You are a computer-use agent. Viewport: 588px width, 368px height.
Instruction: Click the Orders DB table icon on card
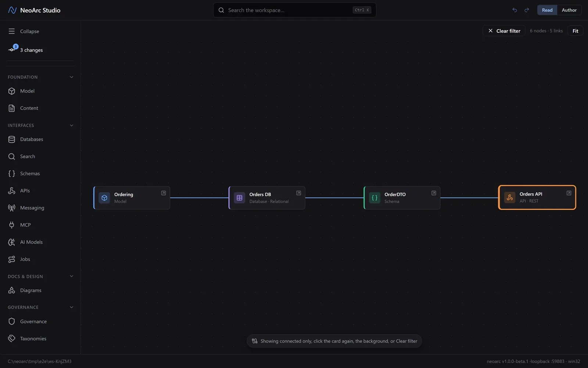coord(240,198)
